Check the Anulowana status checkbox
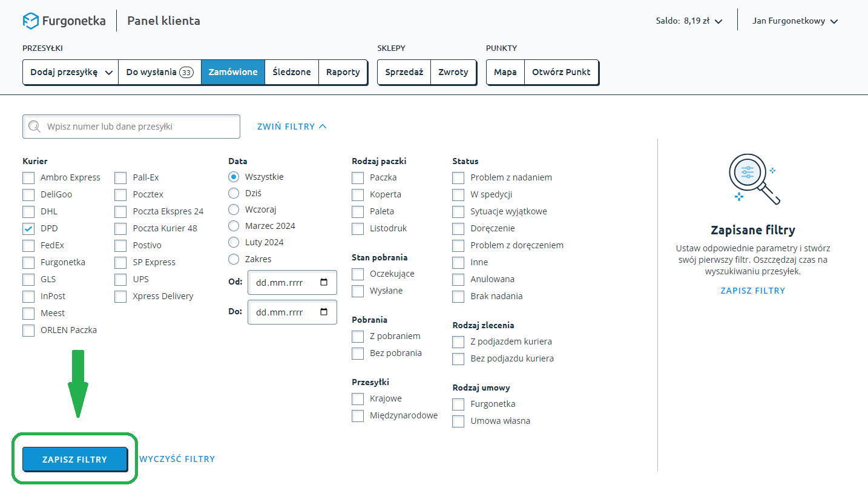 coord(458,279)
